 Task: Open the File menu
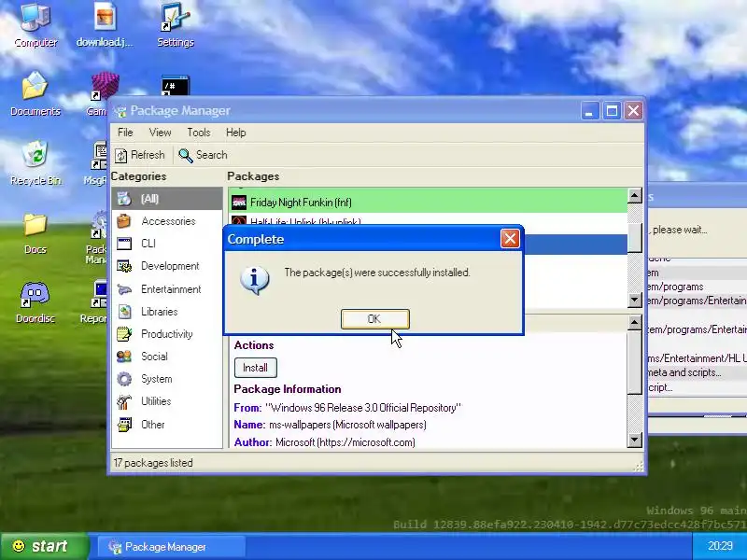coord(125,133)
